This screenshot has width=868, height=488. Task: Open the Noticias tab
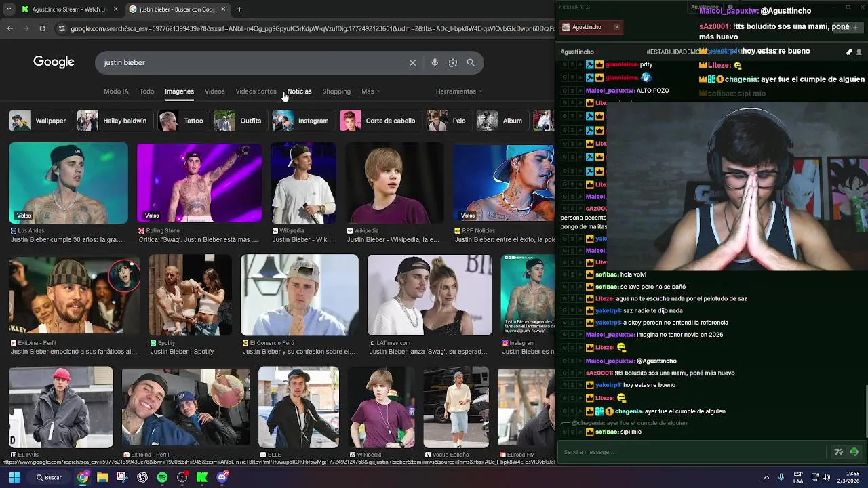point(299,91)
